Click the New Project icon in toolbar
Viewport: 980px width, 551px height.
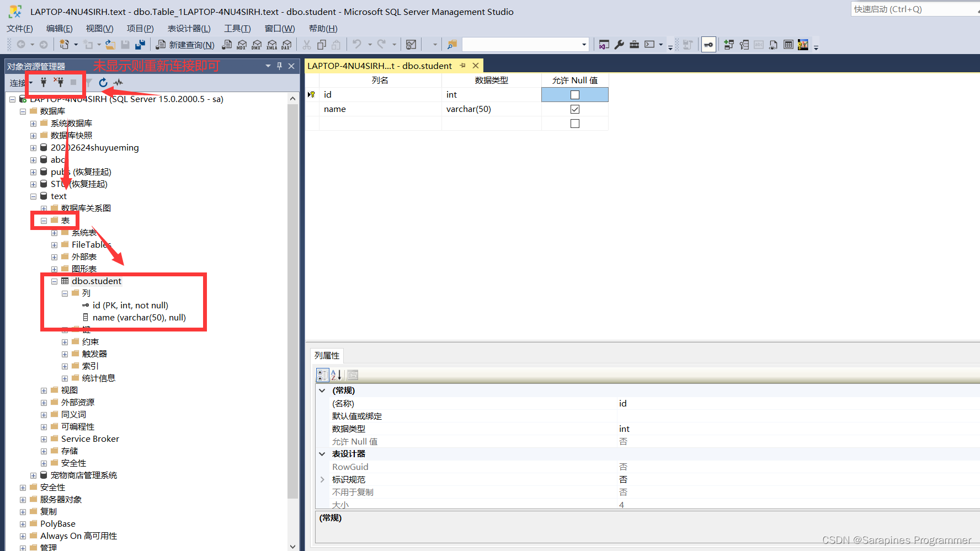[x=65, y=45]
